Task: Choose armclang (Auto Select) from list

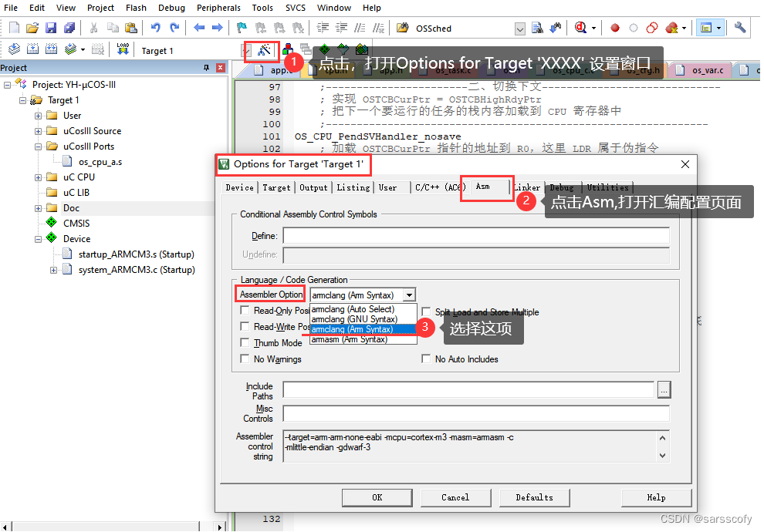Action: pos(363,309)
